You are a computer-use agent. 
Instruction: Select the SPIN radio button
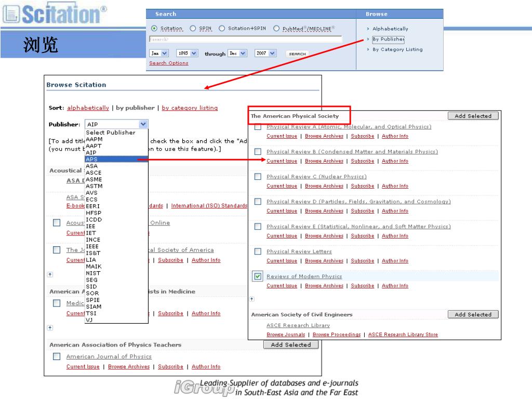(193, 29)
